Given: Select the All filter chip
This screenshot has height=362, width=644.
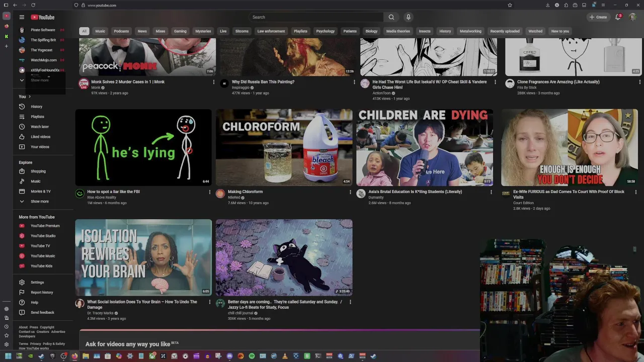Looking at the screenshot, I should [84, 31].
